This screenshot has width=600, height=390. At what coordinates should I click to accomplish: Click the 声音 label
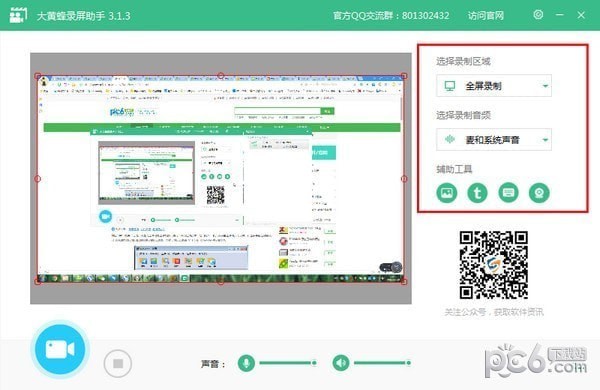(x=213, y=363)
